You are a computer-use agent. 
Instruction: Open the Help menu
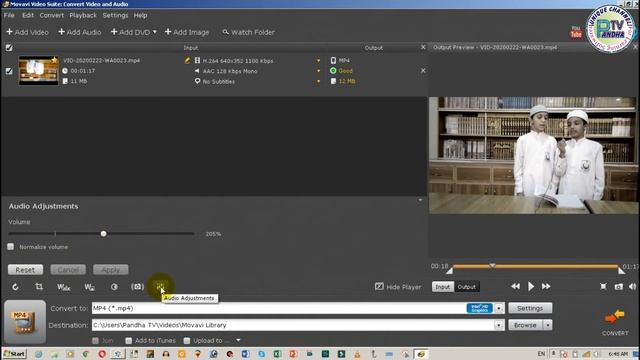(140, 15)
